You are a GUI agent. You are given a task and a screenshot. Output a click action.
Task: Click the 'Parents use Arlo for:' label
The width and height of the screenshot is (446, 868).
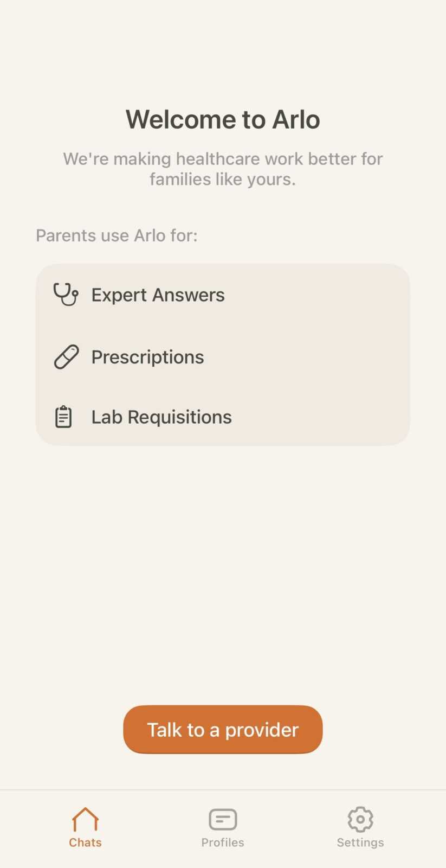point(117,235)
